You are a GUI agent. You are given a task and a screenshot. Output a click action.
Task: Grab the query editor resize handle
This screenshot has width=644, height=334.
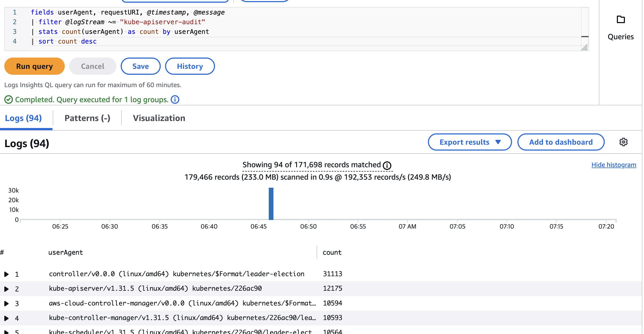point(584,48)
